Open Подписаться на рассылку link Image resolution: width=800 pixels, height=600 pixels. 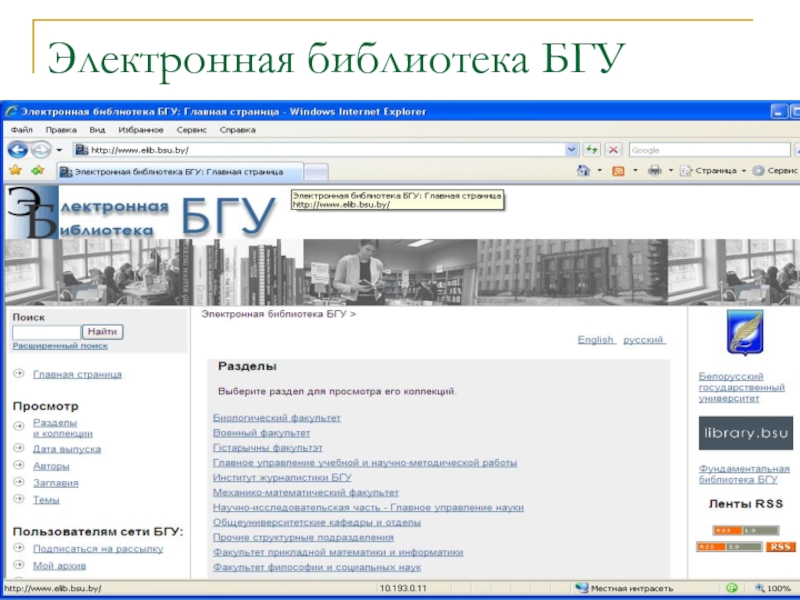tap(98, 548)
